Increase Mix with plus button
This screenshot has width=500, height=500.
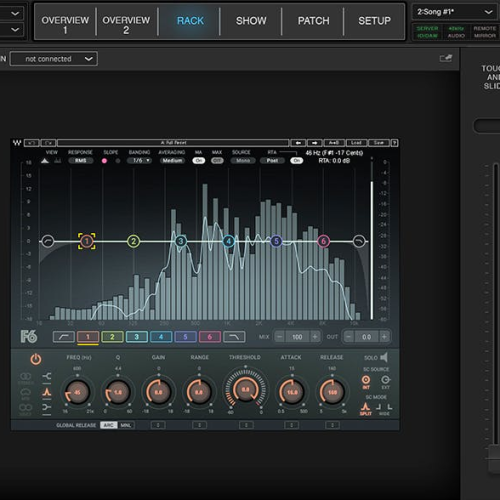(x=315, y=337)
